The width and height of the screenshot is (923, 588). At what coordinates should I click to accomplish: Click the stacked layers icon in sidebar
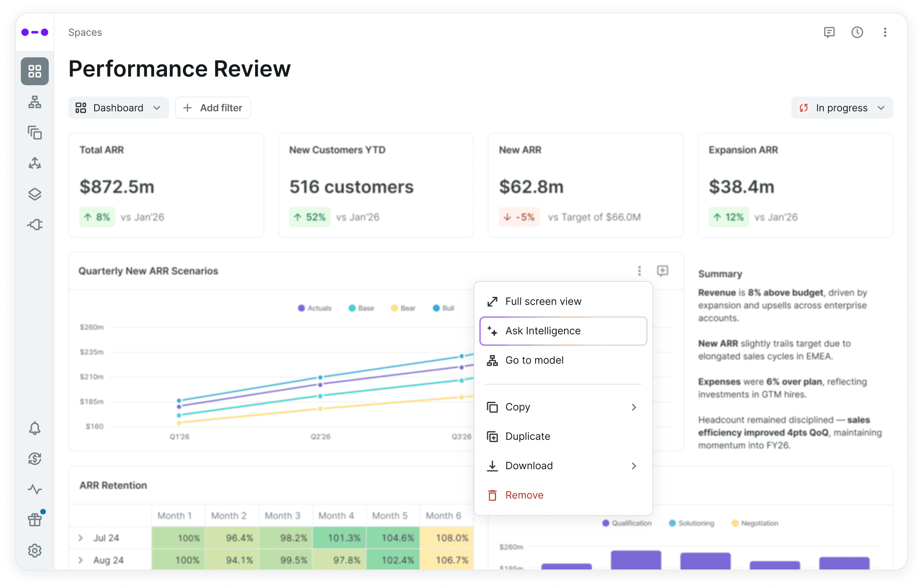coord(35,194)
